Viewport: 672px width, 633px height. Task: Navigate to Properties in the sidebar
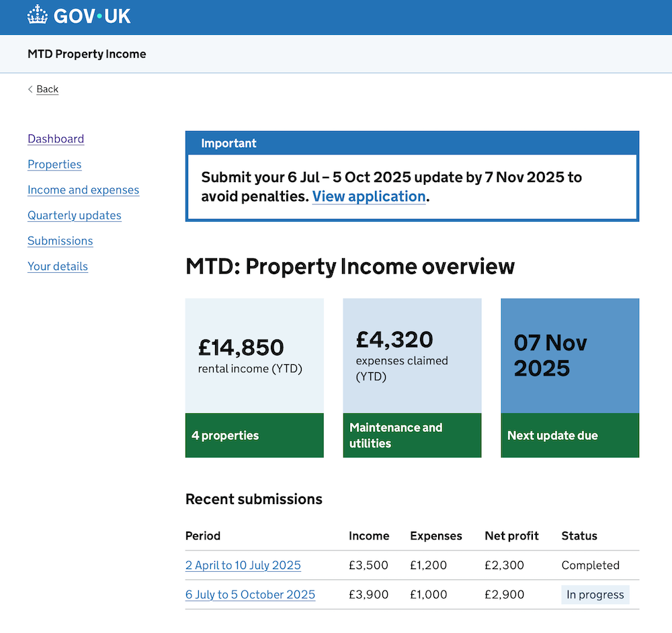54,165
